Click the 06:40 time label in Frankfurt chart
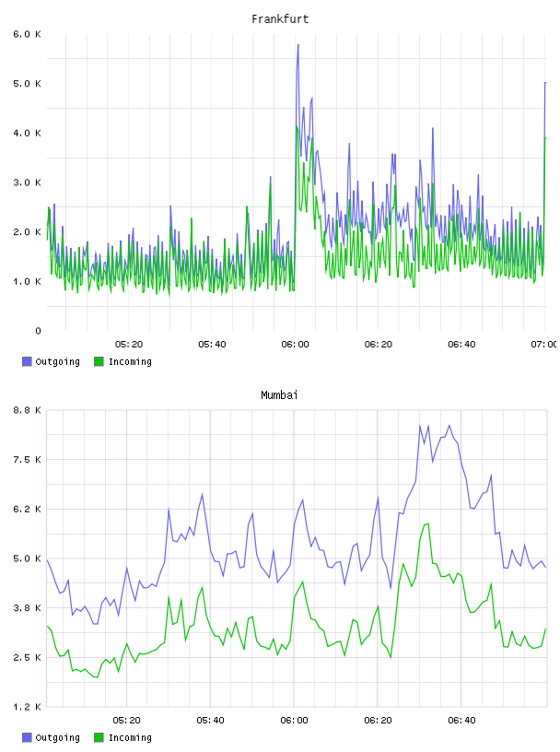560x752 pixels. tap(461, 344)
